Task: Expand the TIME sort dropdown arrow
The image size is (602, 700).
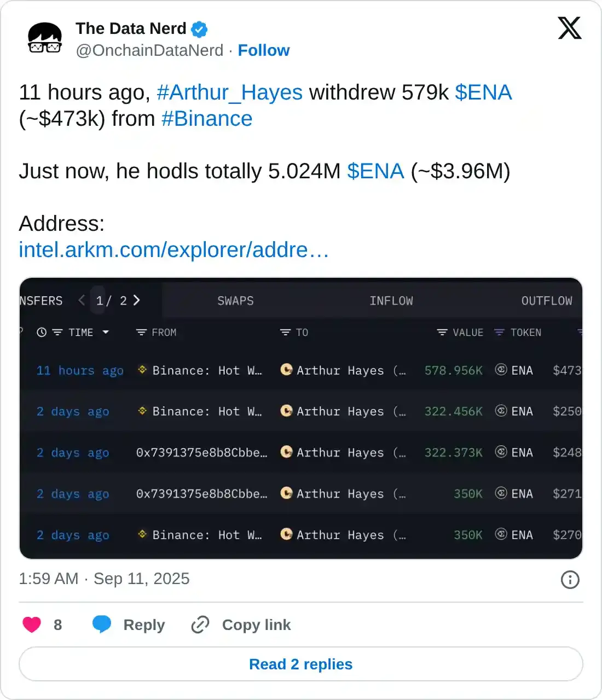Action: [106, 332]
